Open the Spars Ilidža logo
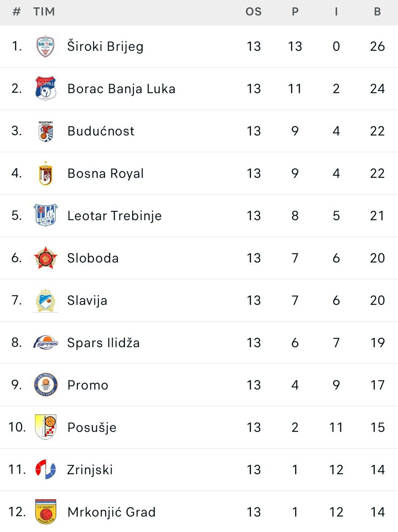Viewport: 398px width, 532px height. 45,342
